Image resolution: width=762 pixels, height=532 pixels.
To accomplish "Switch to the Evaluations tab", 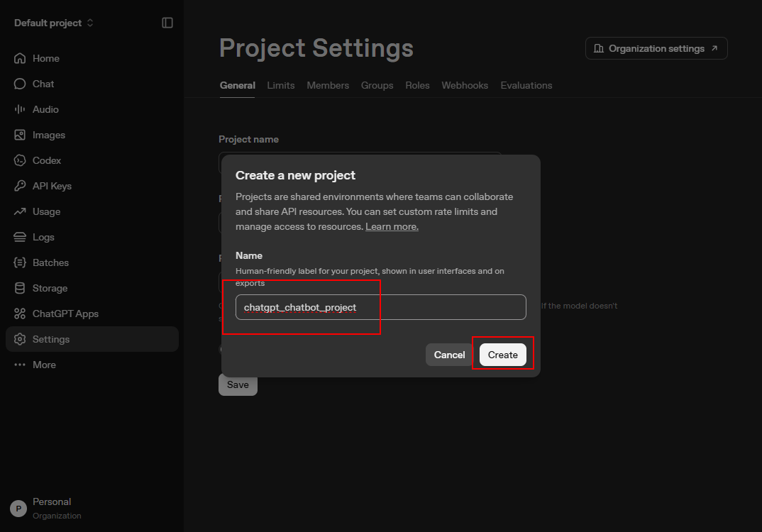I will (x=526, y=86).
